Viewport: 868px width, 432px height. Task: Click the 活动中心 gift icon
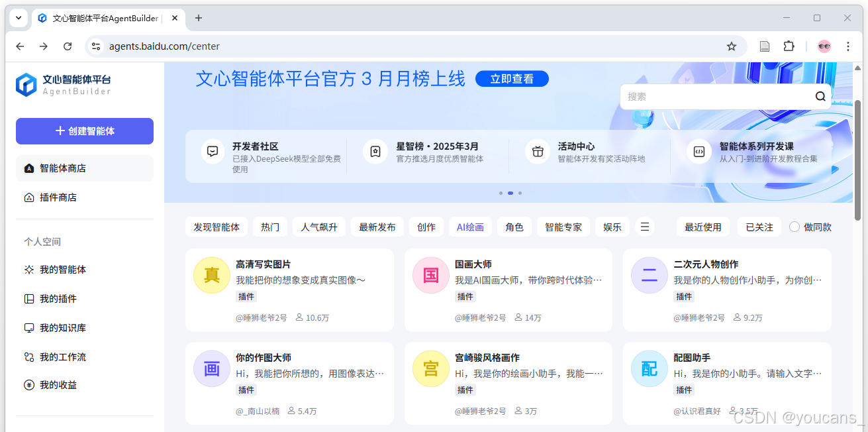point(537,151)
